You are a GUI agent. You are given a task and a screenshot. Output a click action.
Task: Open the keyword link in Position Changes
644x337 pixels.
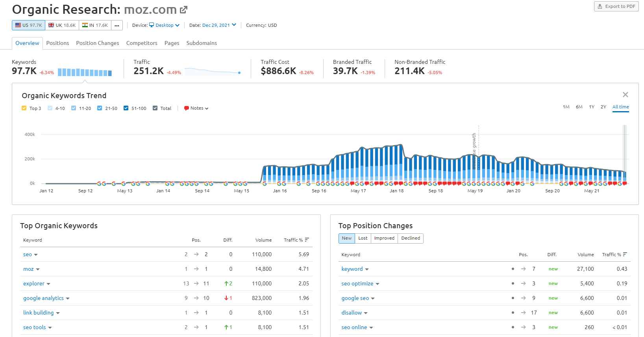[x=352, y=269]
